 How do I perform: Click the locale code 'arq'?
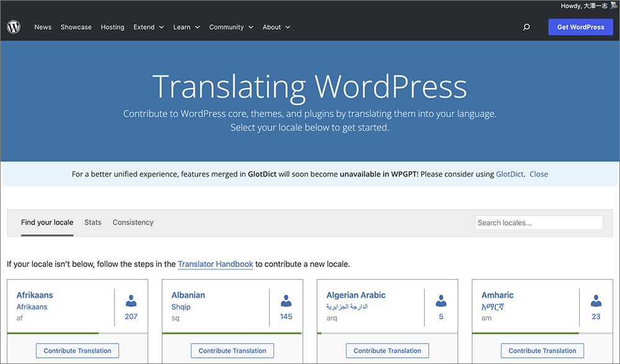click(332, 318)
